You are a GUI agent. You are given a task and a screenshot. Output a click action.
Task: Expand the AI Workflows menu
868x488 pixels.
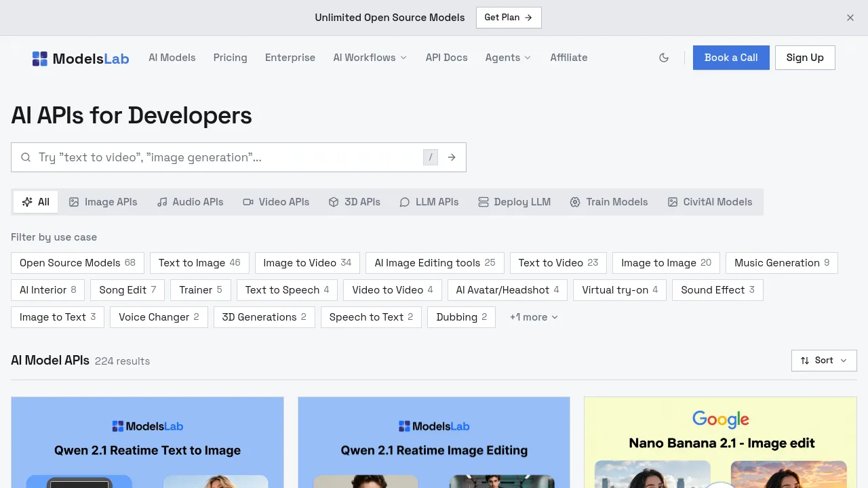(x=370, y=58)
